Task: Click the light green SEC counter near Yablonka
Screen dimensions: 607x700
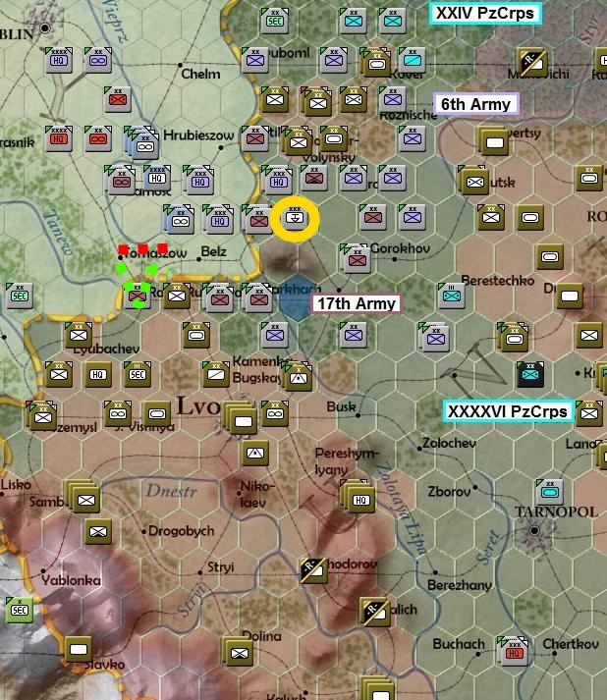Action: 20,610
